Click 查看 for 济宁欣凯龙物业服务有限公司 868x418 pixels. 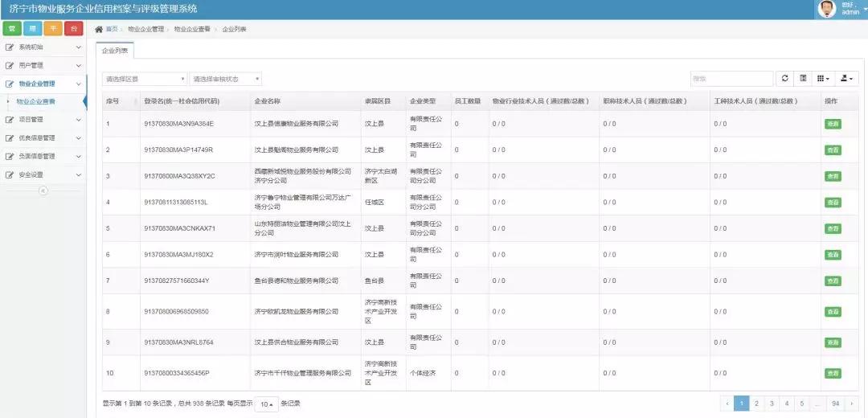point(833,312)
